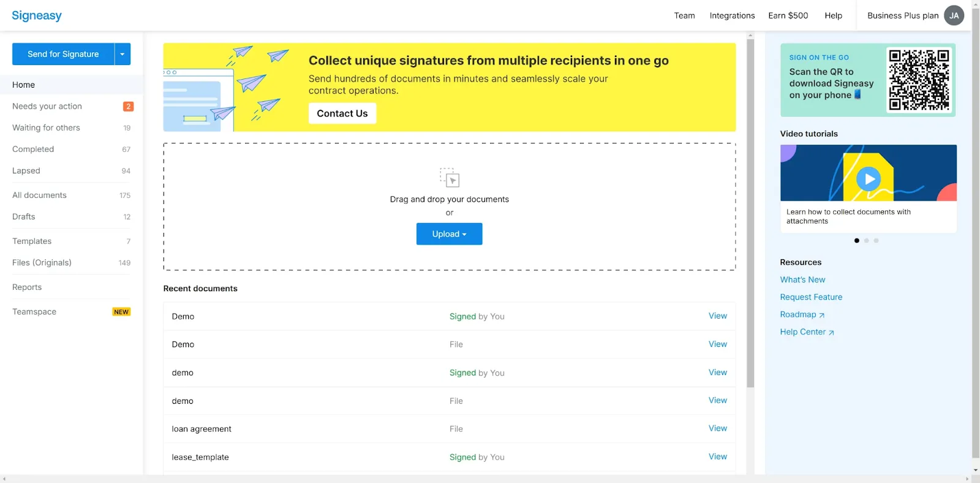Open Drafts in sidebar
Viewport: 980px width, 483px height.
tap(72, 216)
